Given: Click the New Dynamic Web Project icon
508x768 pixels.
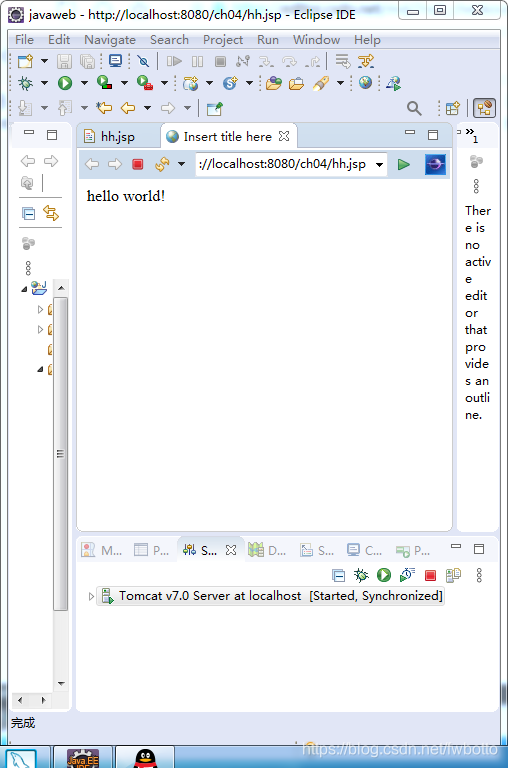Looking at the screenshot, I should coord(191,83).
